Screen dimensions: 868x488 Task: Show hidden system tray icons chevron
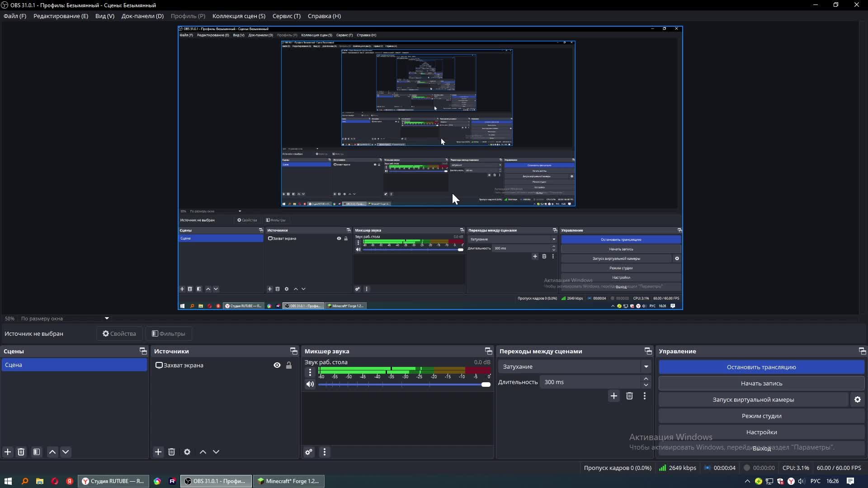(747, 481)
